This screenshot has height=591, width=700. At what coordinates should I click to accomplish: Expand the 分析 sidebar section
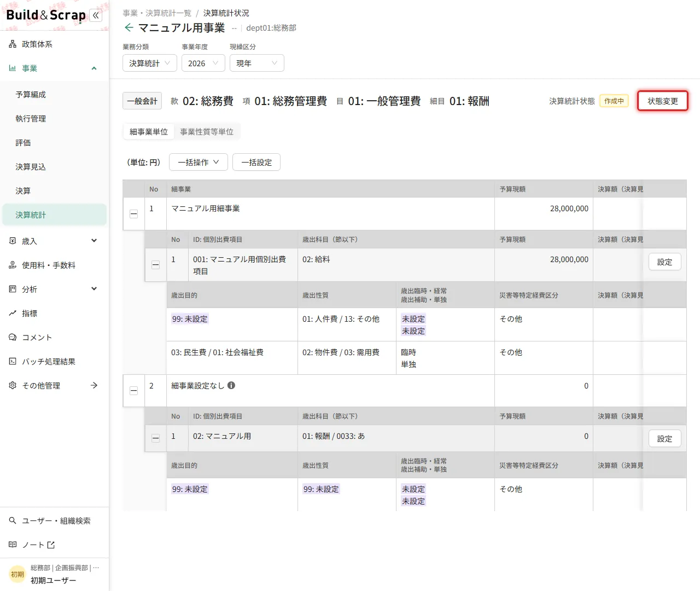pos(54,289)
